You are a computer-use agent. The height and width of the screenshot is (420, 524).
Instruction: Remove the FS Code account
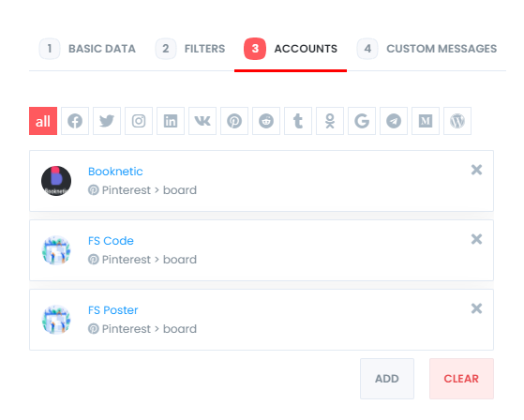[476, 239]
